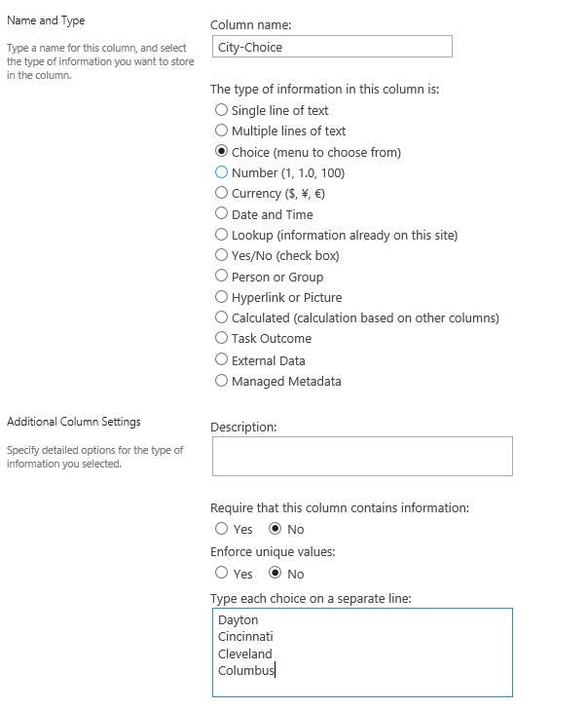This screenshot has height=709, width=588.
Task: Select Single line of text type
Action: [222, 110]
